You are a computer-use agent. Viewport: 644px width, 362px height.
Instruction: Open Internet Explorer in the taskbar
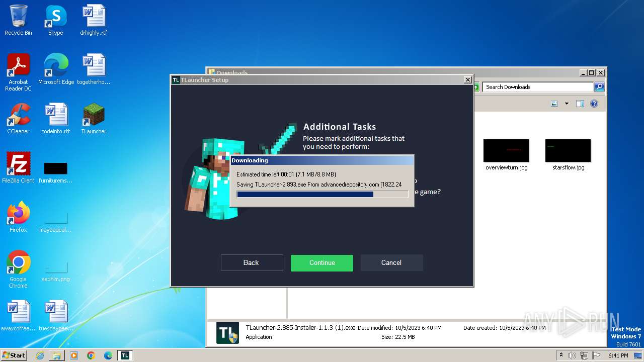tap(40, 355)
